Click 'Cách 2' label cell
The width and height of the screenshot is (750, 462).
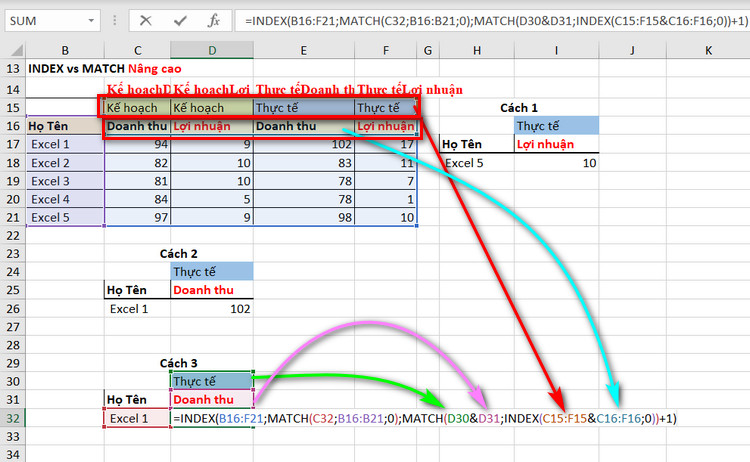[x=178, y=254]
